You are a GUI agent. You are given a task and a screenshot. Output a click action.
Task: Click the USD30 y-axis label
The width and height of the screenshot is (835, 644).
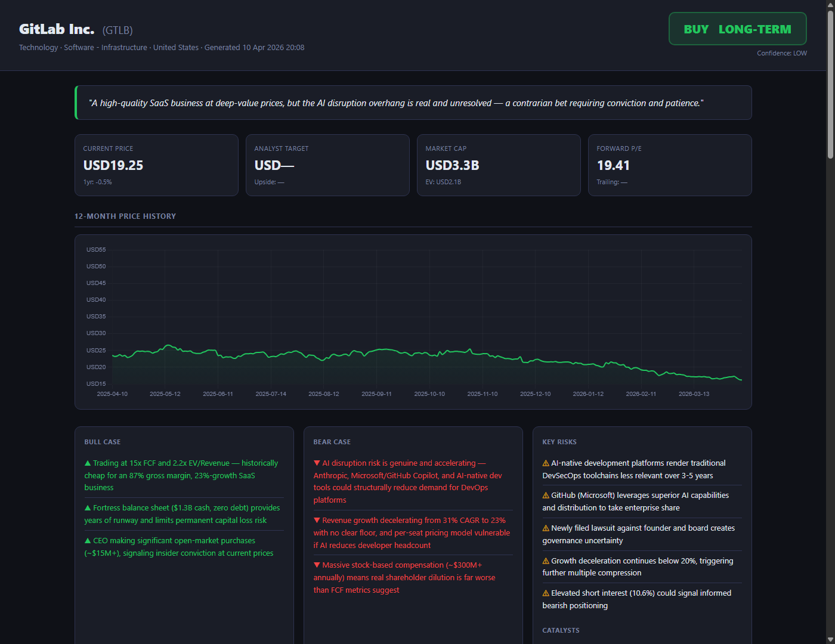pos(96,333)
